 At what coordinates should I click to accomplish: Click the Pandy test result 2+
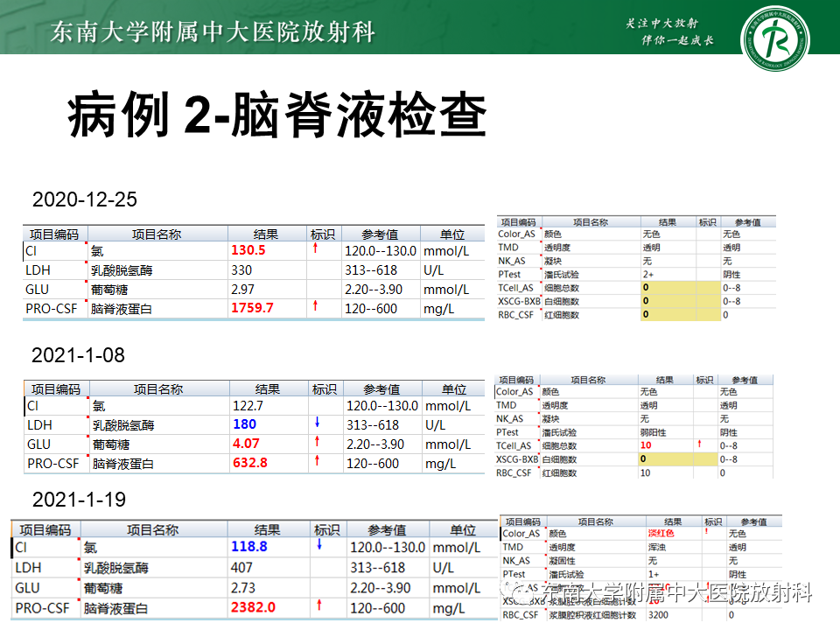point(648,274)
